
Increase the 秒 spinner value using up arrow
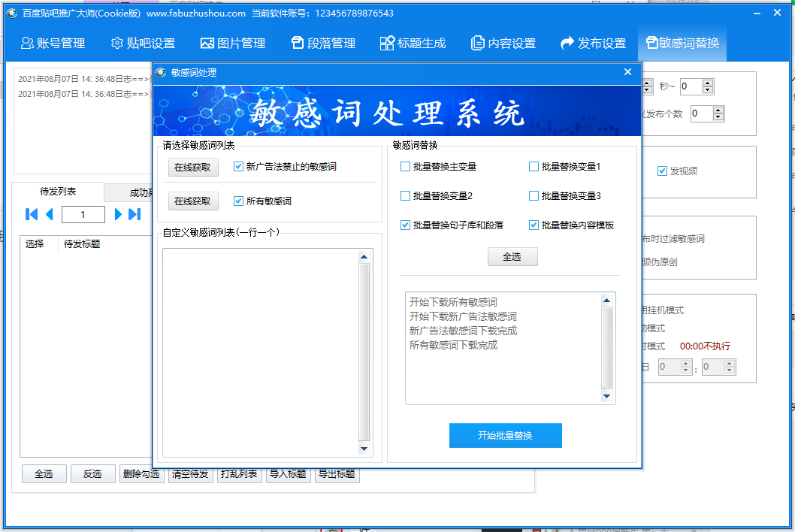tap(708, 83)
